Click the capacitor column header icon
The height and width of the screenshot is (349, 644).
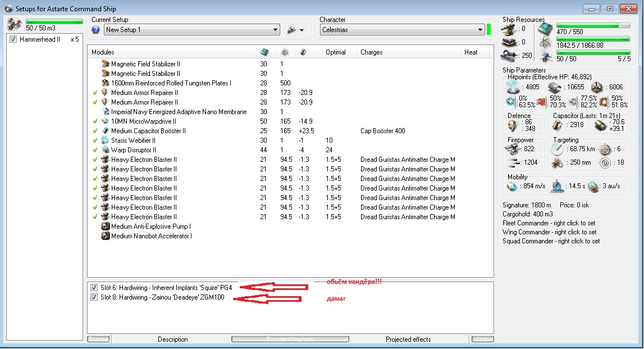coord(303,52)
